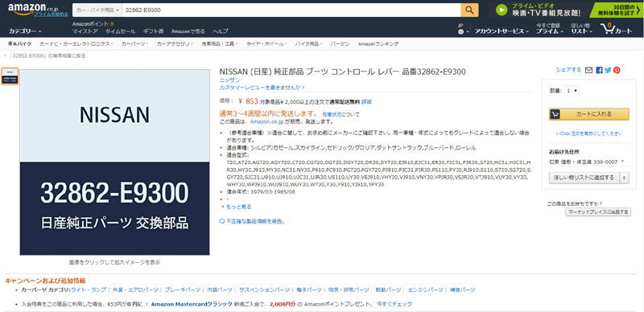Click 不正確な製品情報を報告 link
The image size is (644, 312).
click(x=255, y=221)
